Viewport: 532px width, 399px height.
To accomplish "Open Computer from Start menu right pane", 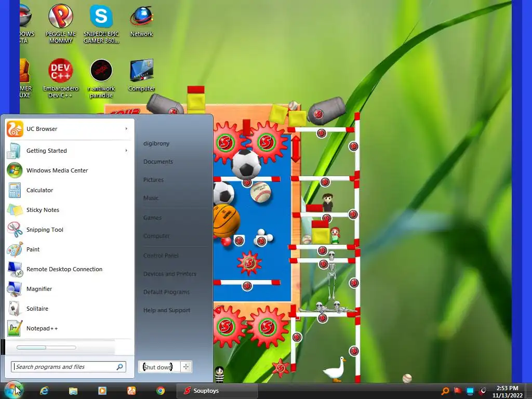I will (x=156, y=236).
